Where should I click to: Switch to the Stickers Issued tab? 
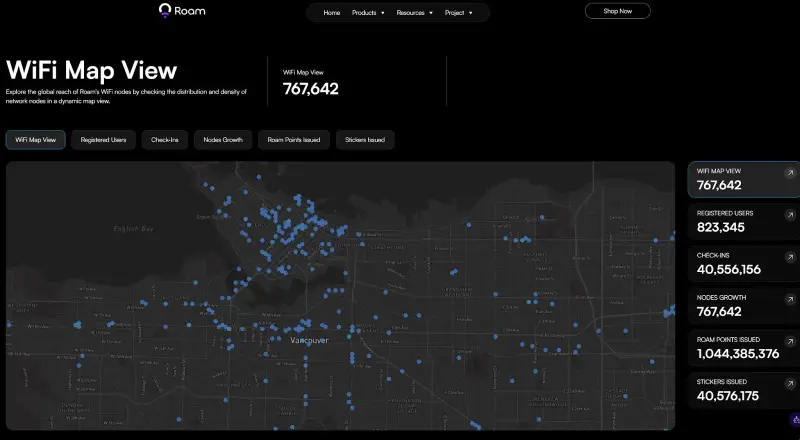[365, 140]
